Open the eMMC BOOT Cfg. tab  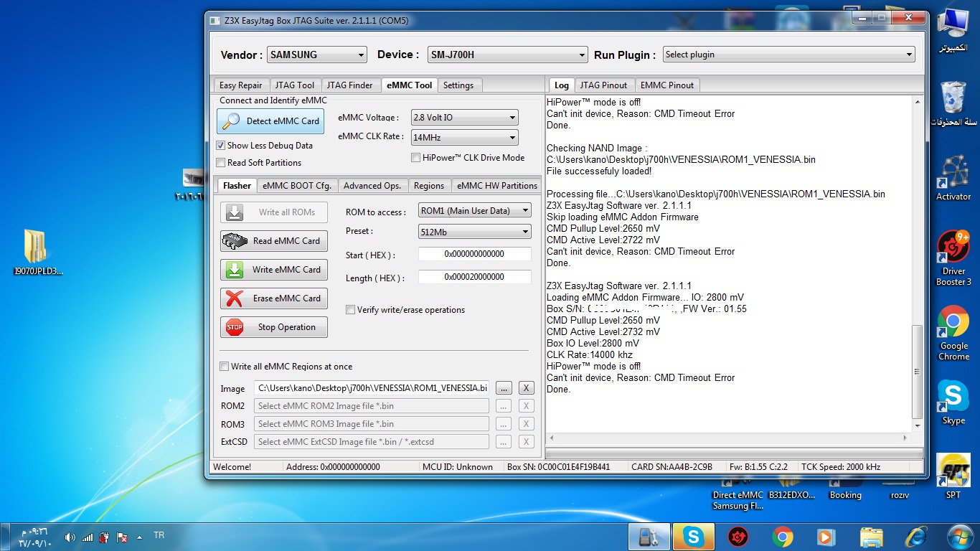[297, 186]
